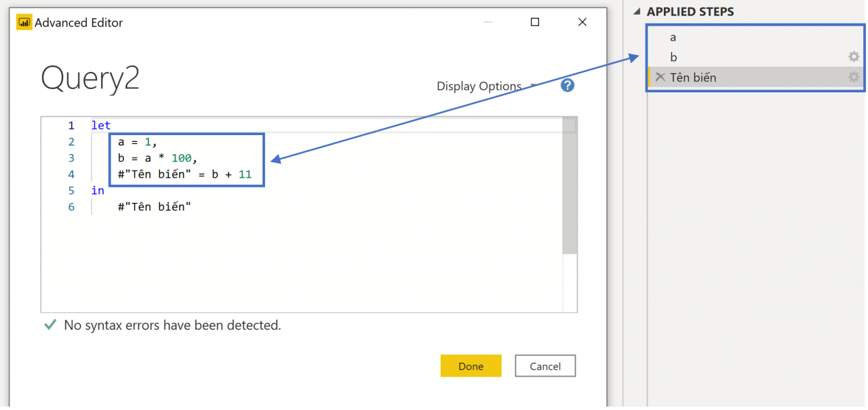This screenshot has height=410, width=868.
Task: Open settings gear for Tên biến step
Action: [854, 77]
